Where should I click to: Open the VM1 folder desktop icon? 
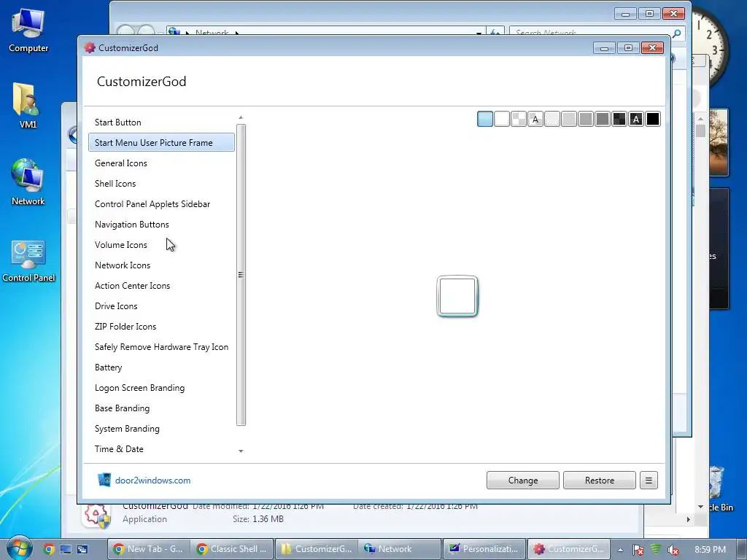tap(27, 106)
